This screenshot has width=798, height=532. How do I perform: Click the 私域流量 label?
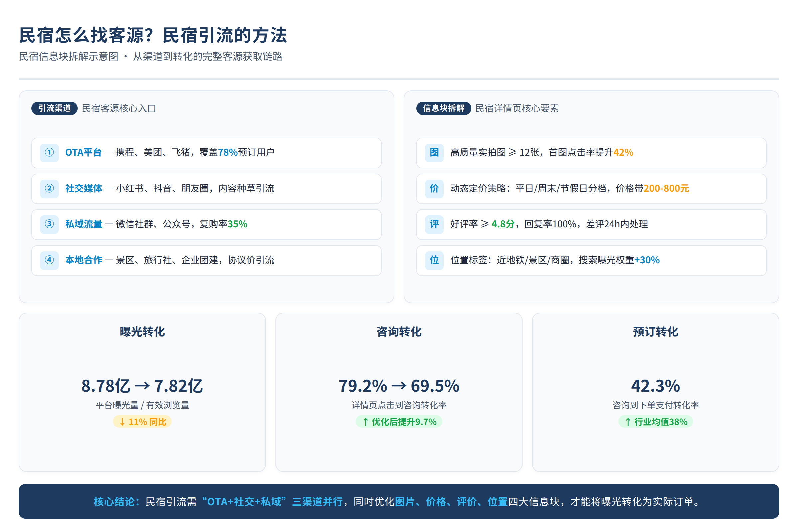click(x=83, y=224)
